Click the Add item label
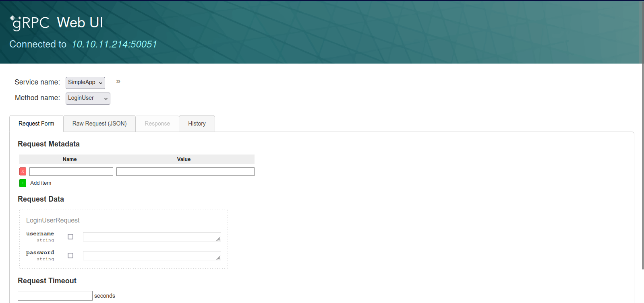644x303 pixels. 41,183
